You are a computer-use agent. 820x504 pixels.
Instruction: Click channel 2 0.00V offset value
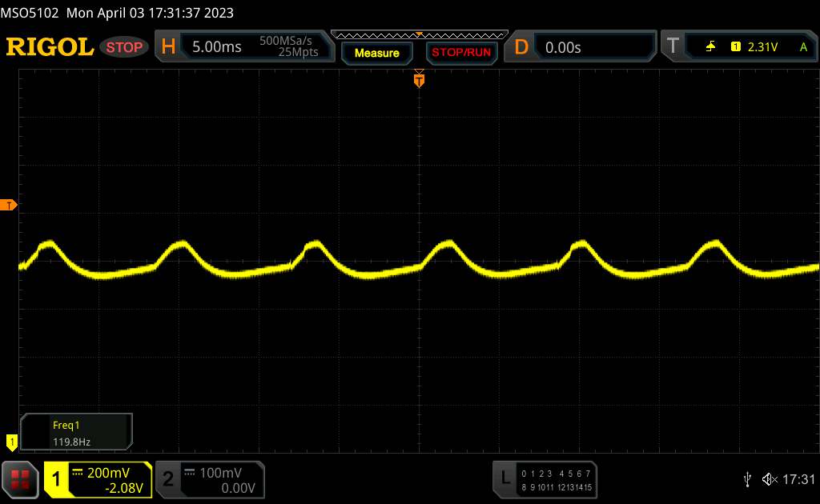pyautogui.click(x=238, y=488)
